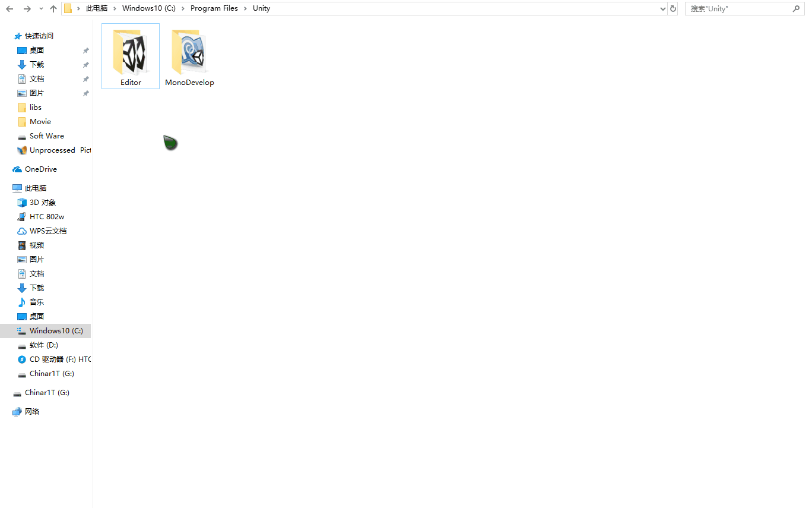Select 此电脑 in the navigation tree
Viewport: 812px width, 508px height.
pos(36,188)
